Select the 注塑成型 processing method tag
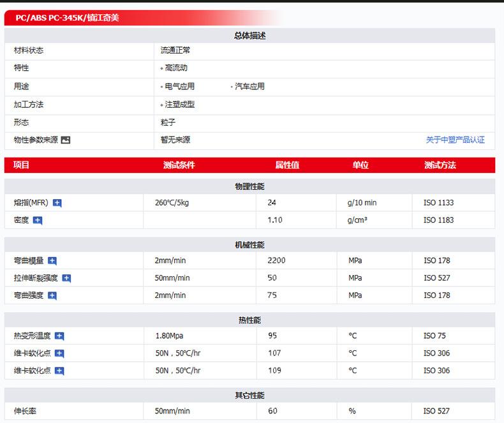This screenshot has width=504, height=423. tap(179, 104)
